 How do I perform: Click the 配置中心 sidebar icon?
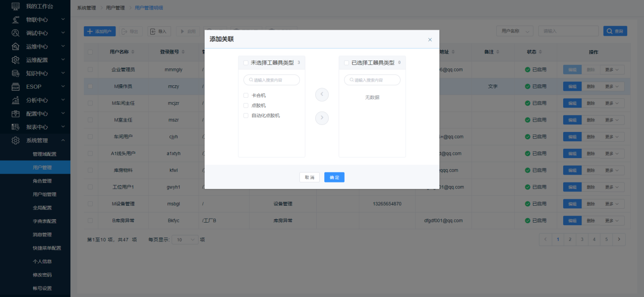pos(16,114)
